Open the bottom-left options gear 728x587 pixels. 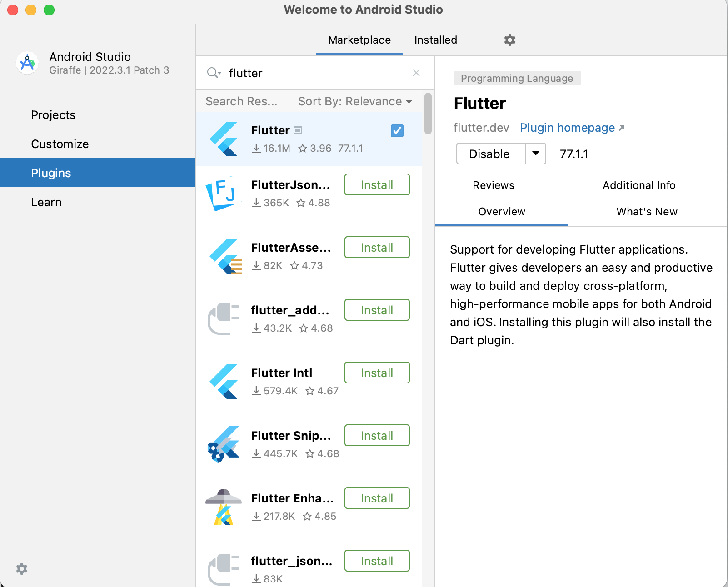click(x=22, y=569)
